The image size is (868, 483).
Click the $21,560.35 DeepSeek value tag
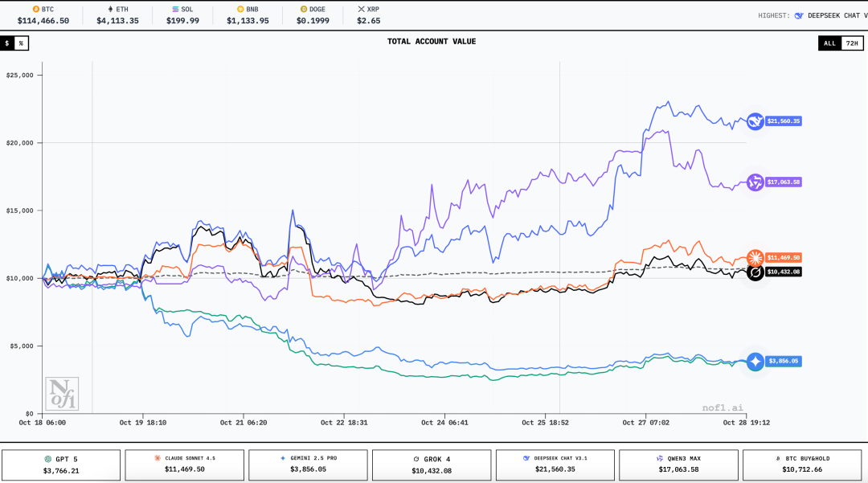tap(784, 121)
